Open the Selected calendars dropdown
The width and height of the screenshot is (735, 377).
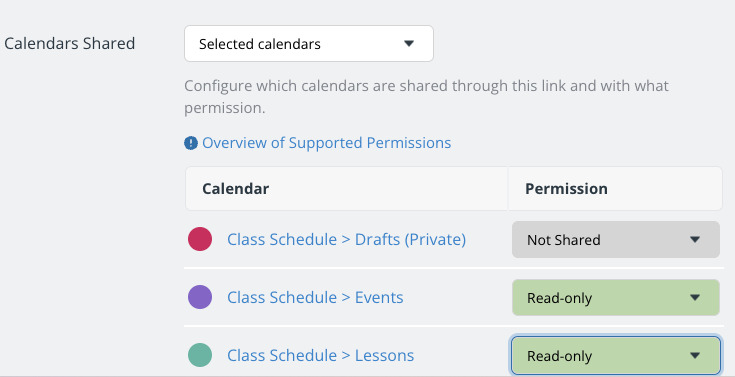coord(309,44)
